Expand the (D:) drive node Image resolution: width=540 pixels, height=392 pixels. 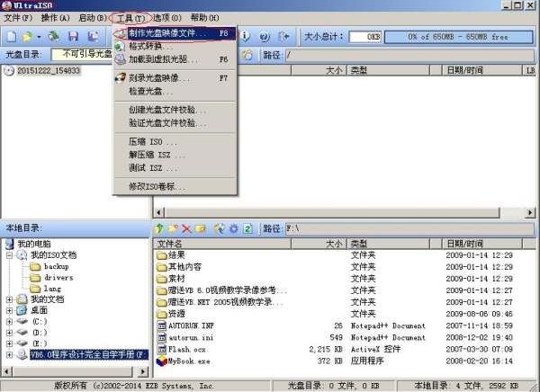pos(9,333)
